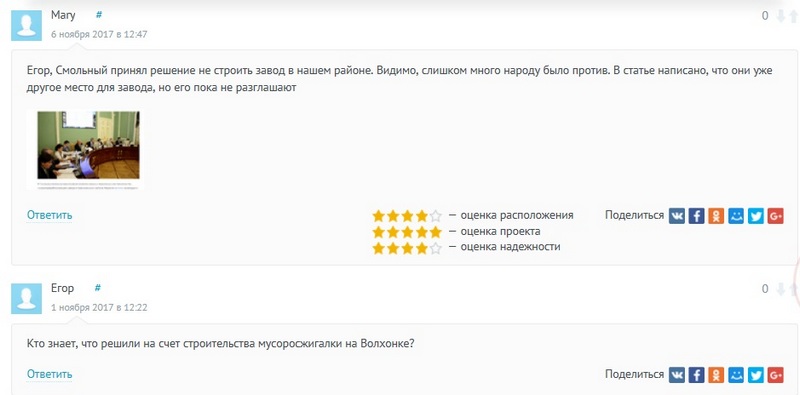The height and width of the screenshot is (395, 800).
Task: Click Ответить under Егор's comment
Action: [x=49, y=374]
